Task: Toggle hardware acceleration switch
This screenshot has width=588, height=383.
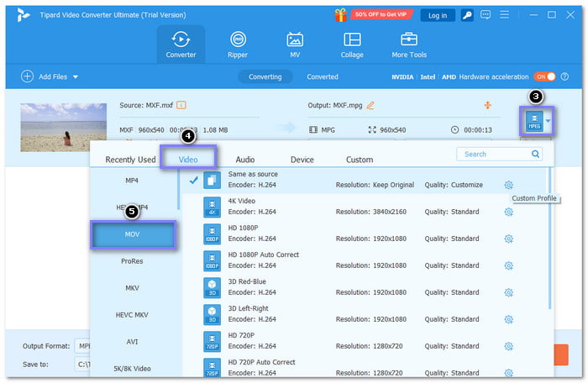Action: coord(544,76)
